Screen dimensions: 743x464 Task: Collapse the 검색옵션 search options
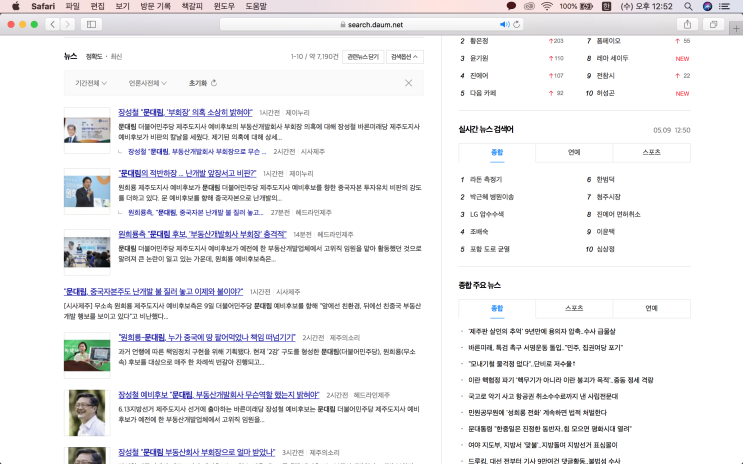click(x=404, y=56)
